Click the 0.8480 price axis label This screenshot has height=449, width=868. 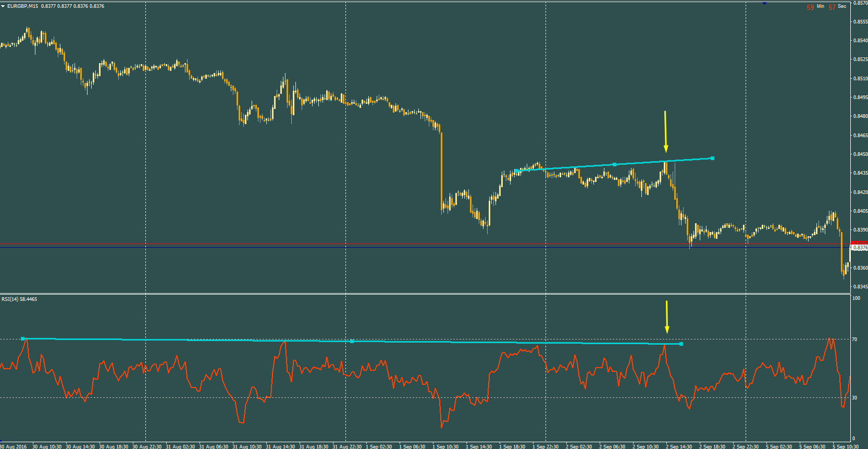pos(860,116)
